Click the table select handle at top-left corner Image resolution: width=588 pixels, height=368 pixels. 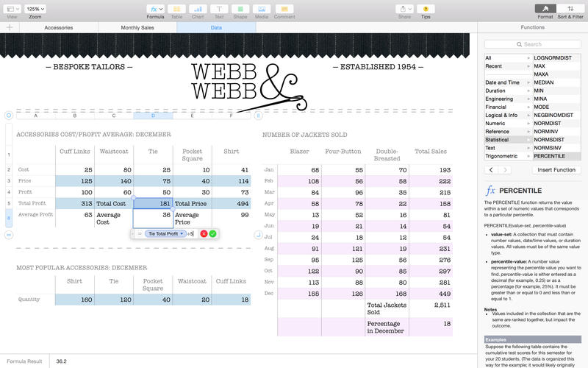click(x=9, y=116)
